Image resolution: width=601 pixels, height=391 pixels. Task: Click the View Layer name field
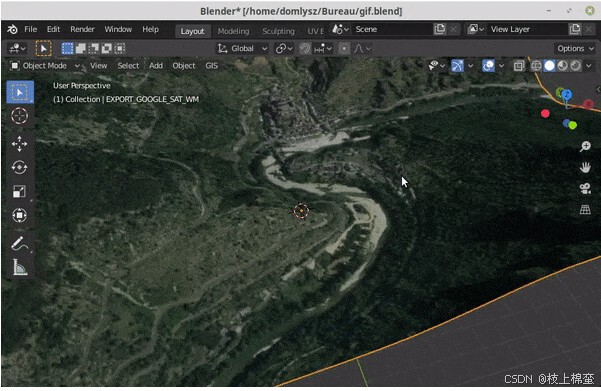point(527,29)
